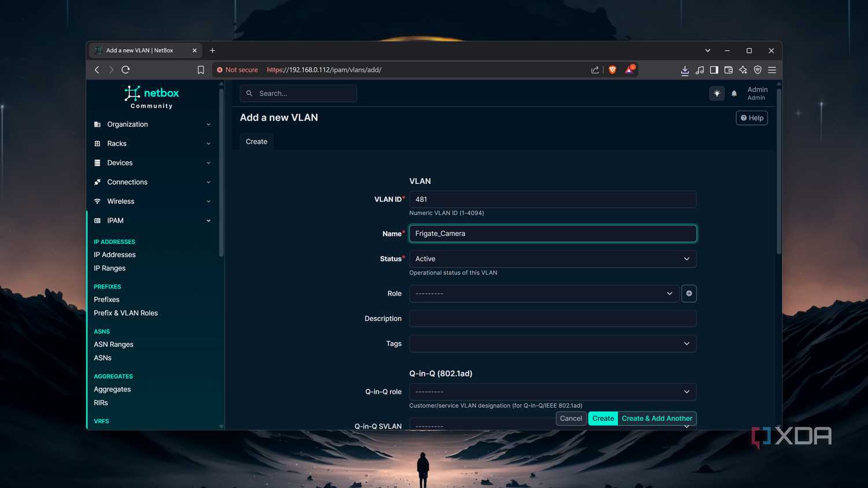
Task: Open the Brave Wallet icon
Action: 729,70
